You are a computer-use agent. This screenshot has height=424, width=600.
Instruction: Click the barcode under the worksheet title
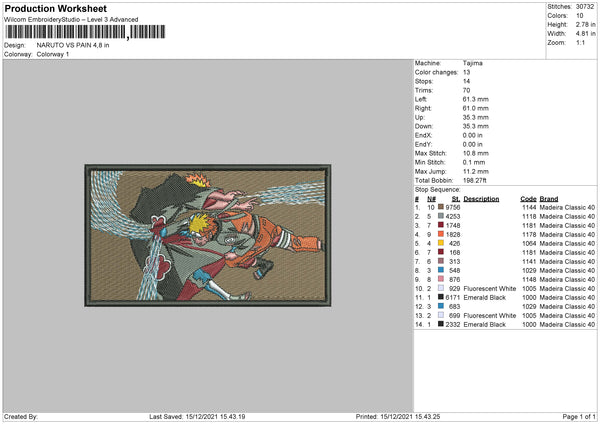[x=85, y=32]
